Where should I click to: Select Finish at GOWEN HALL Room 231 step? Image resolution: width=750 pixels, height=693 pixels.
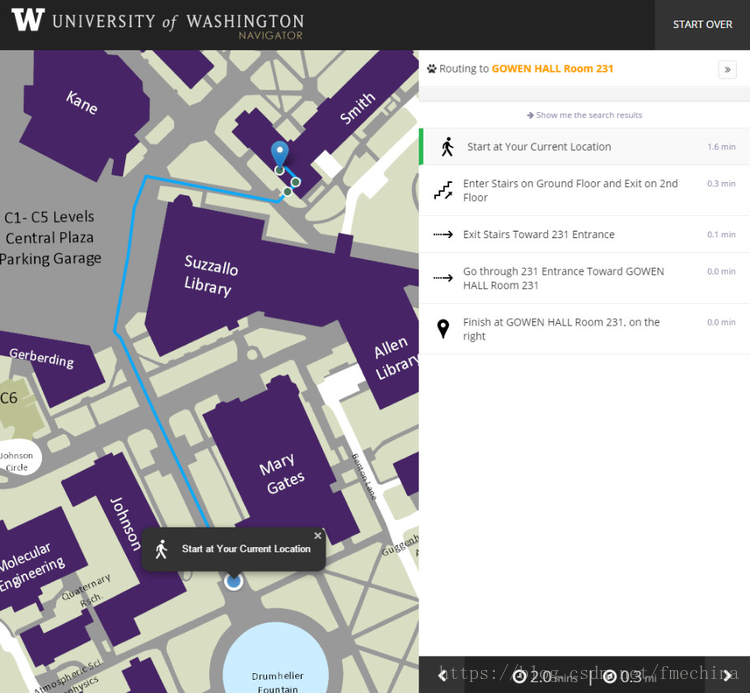(x=584, y=329)
